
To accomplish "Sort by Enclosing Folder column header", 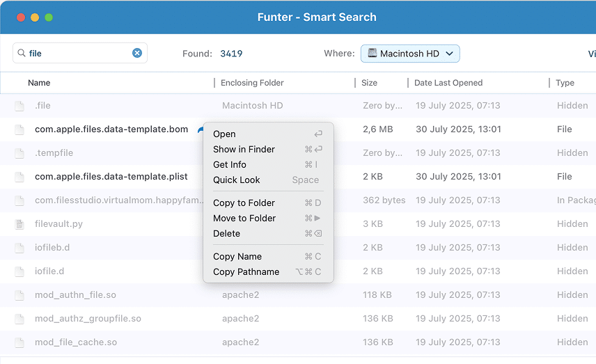I will (252, 83).
